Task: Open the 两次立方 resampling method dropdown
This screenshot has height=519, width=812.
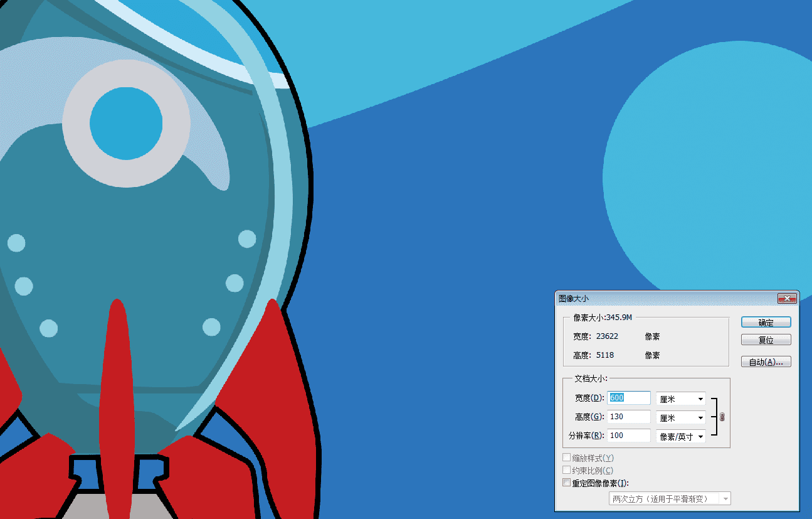Action: pos(670,499)
